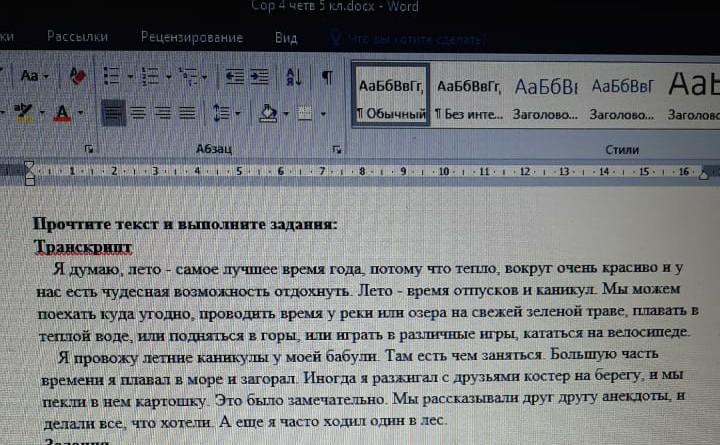Click the word 'бабули' in second paragraph
This screenshot has width=720, height=445.
[351, 356]
